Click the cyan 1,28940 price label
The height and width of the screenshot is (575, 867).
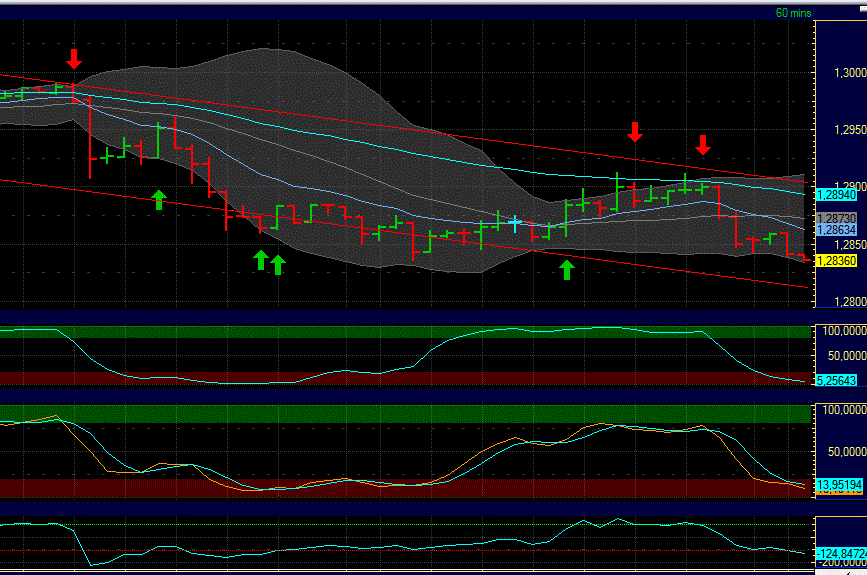[x=837, y=195]
